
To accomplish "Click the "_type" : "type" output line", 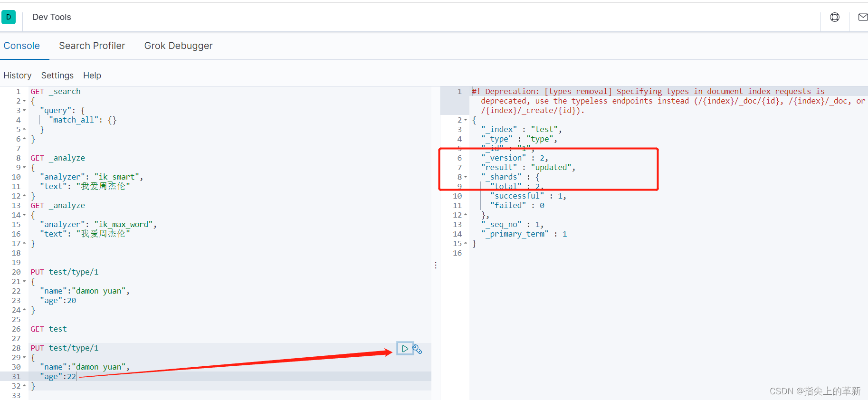I will pos(519,139).
